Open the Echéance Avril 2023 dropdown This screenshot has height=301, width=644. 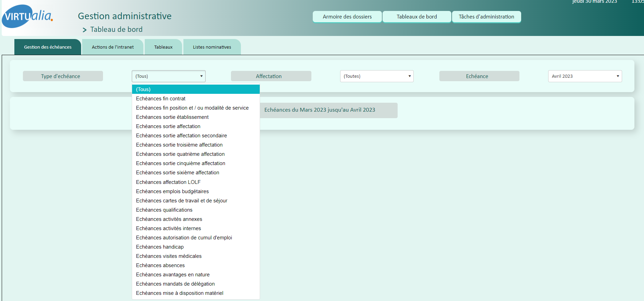click(584, 76)
